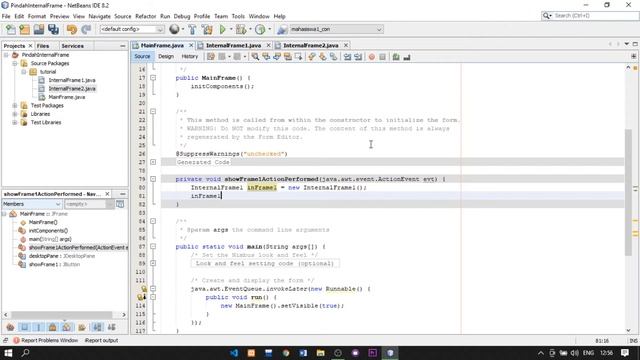
Task: Select InternalFrame1.java in Projects tree
Action: coord(72,80)
